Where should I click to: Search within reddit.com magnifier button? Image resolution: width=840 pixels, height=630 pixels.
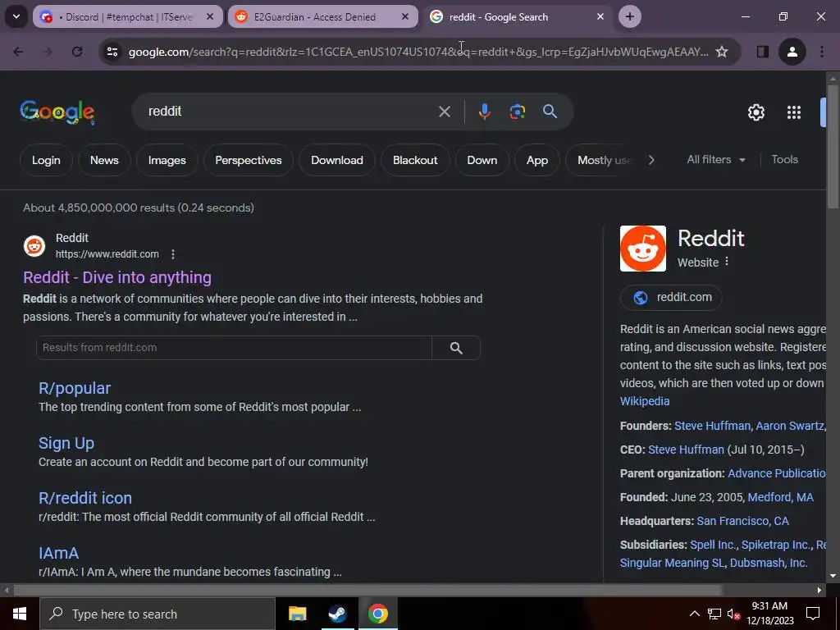[456, 348]
